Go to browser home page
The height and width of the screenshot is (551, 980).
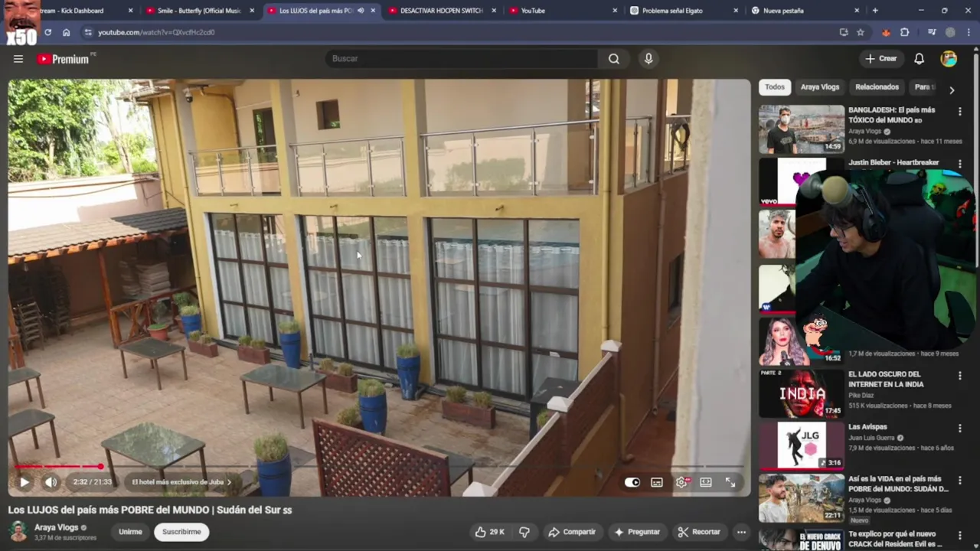point(67,32)
